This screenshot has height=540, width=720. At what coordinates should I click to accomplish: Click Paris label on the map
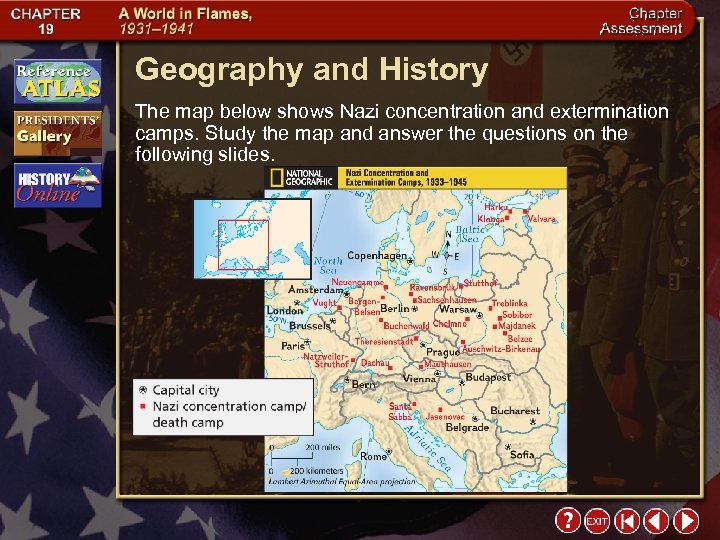click(x=293, y=346)
